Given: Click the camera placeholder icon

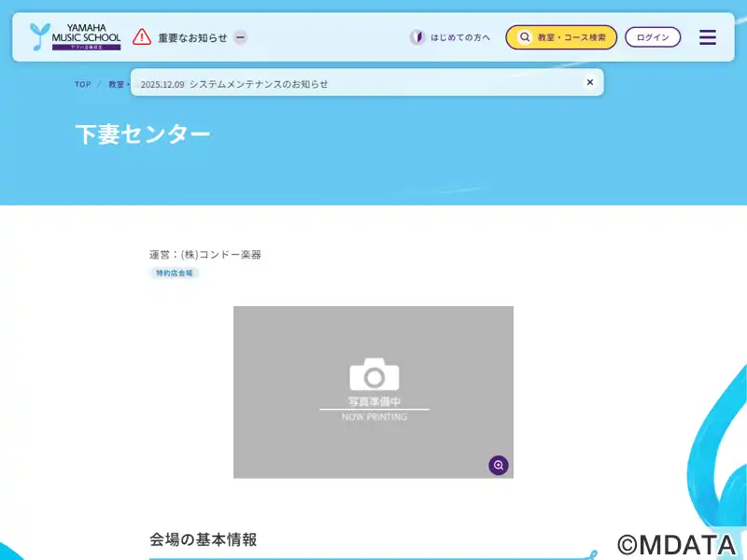Looking at the screenshot, I should [x=374, y=375].
